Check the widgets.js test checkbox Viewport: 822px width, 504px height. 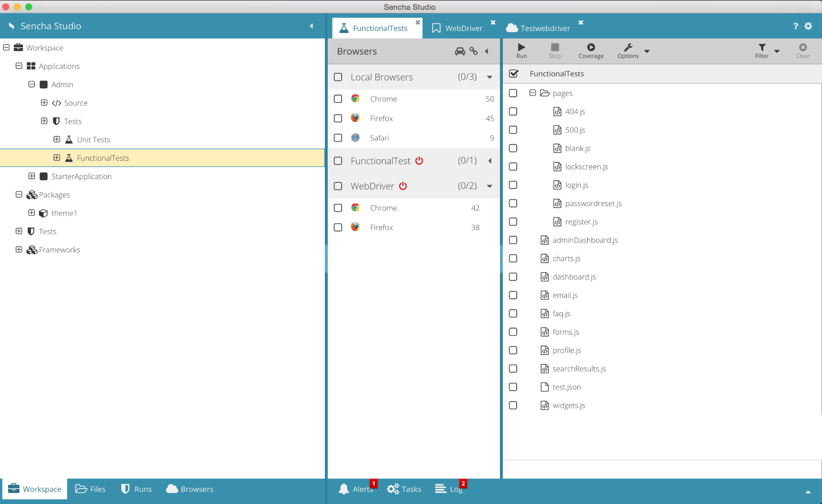click(x=513, y=405)
